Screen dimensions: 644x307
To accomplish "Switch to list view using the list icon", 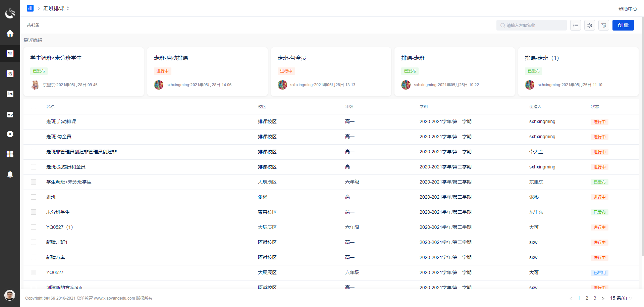I will (x=575, y=25).
